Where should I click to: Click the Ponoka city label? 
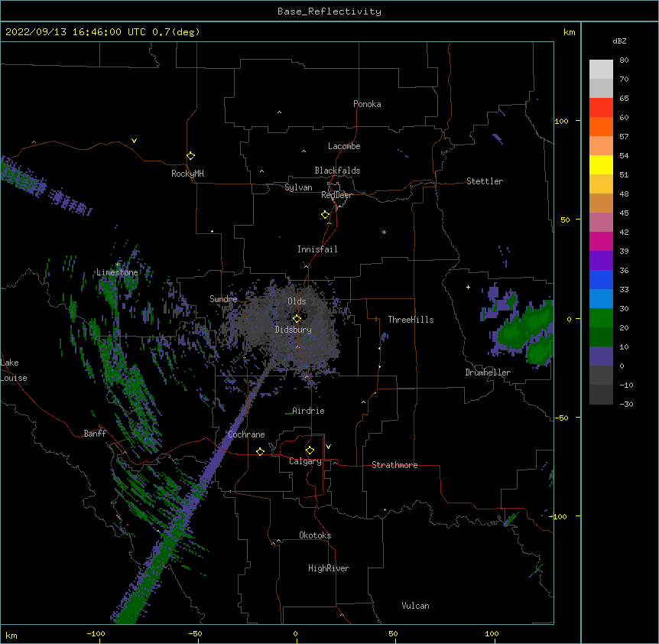(367, 104)
